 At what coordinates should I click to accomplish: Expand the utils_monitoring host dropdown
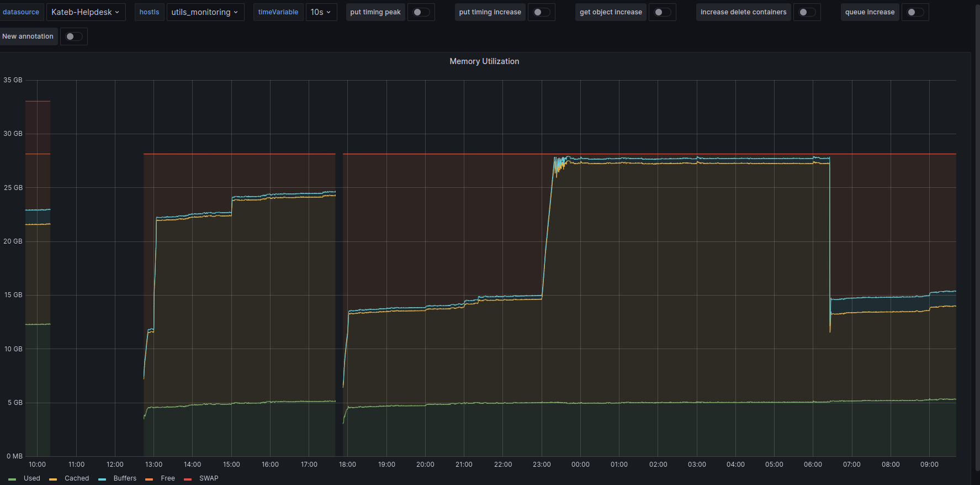pos(205,12)
